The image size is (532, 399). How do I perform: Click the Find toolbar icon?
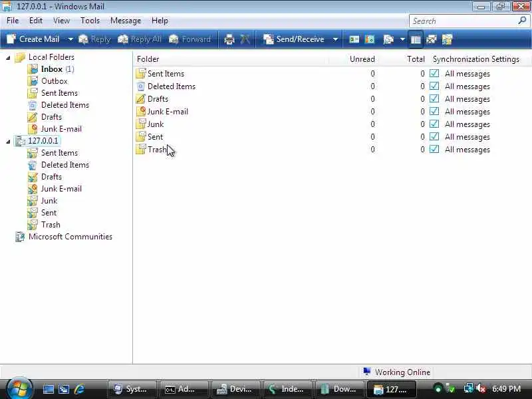(x=388, y=39)
